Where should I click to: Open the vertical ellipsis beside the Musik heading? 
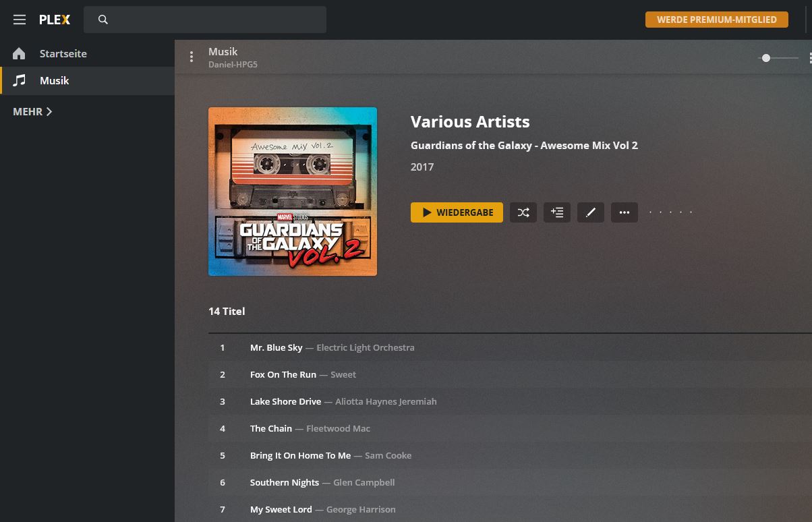pos(192,57)
